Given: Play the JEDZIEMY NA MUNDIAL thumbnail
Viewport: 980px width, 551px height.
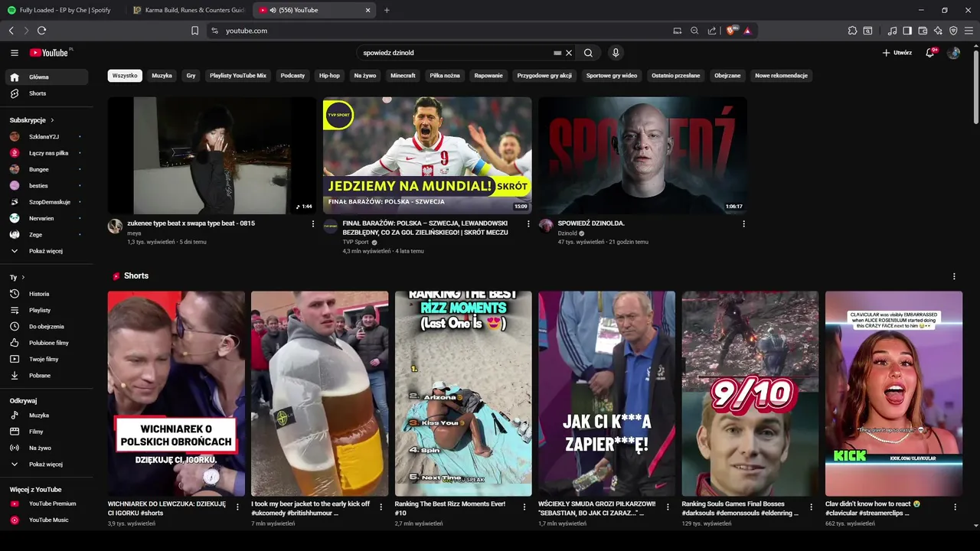Looking at the screenshot, I should coord(427,155).
